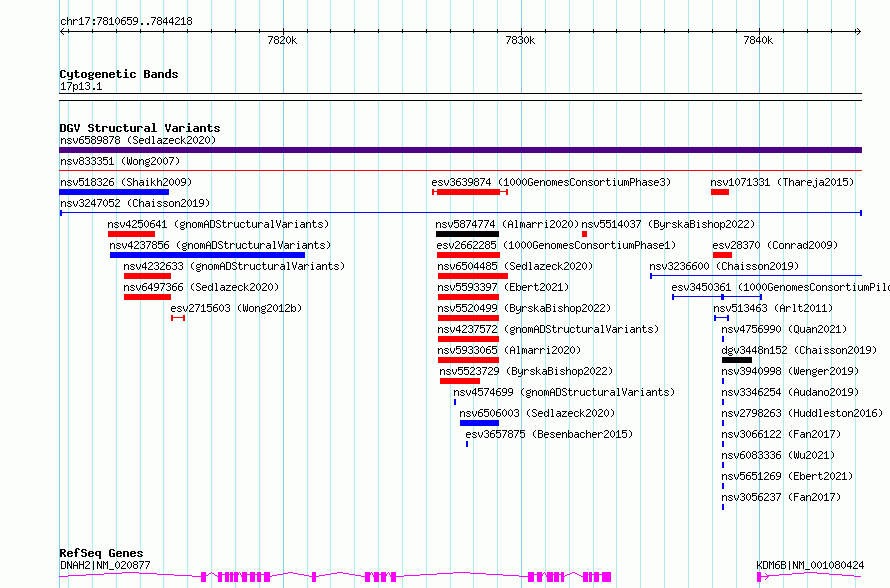Open nsv2798263 (Huddleston2016) label
The image size is (890, 588).
[802, 413]
